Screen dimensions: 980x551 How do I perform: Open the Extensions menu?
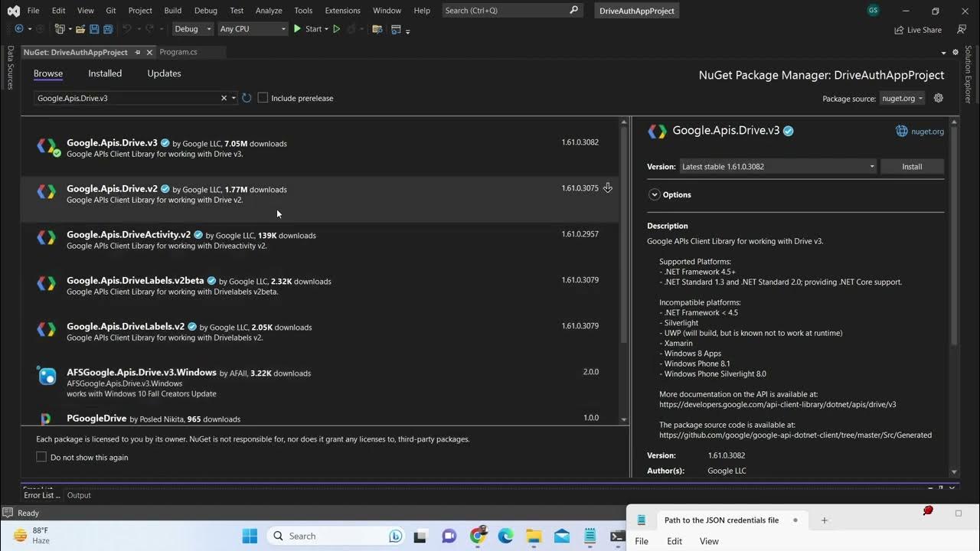pos(342,11)
